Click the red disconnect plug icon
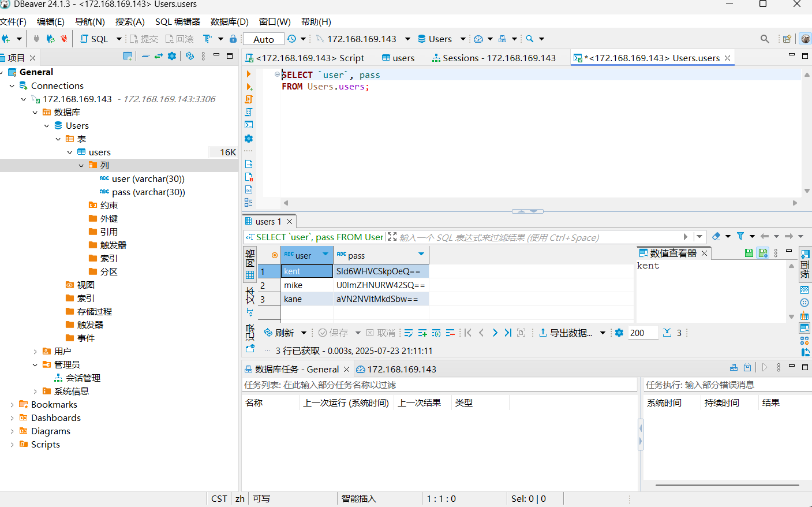This screenshot has height=507, width=812. 64,39
